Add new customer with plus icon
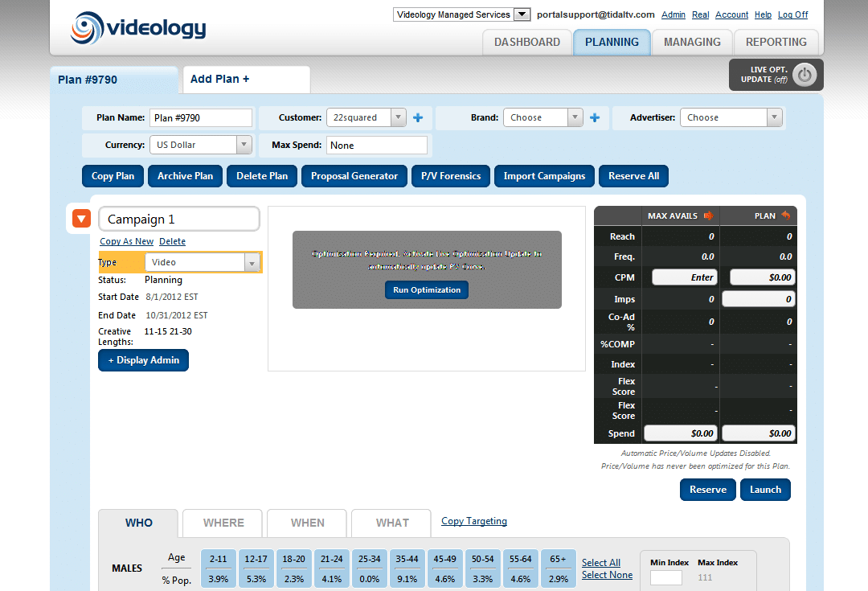Viewport: 868px width, 591px height. point(418,118)
